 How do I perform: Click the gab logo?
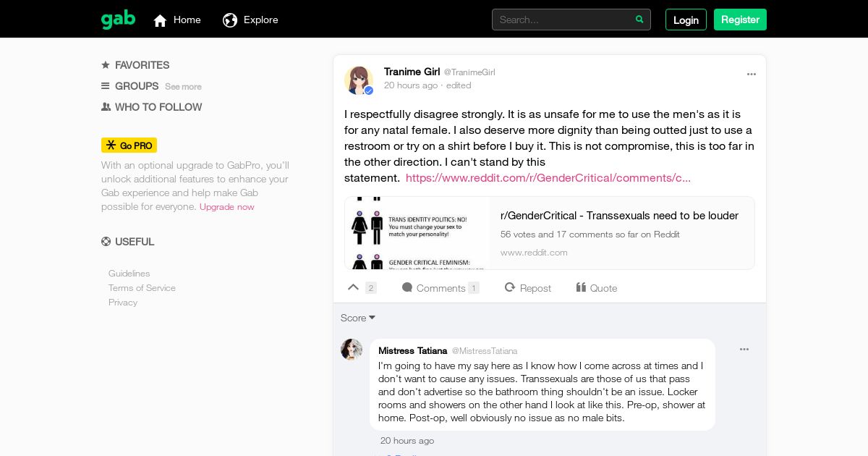[118, 20]
